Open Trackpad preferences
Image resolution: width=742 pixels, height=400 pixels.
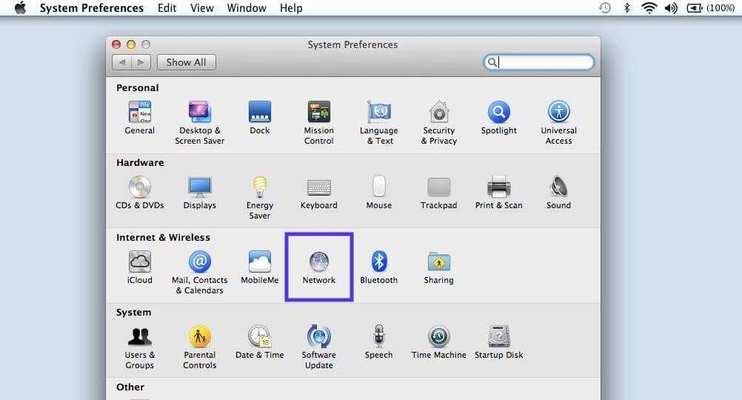439,193
